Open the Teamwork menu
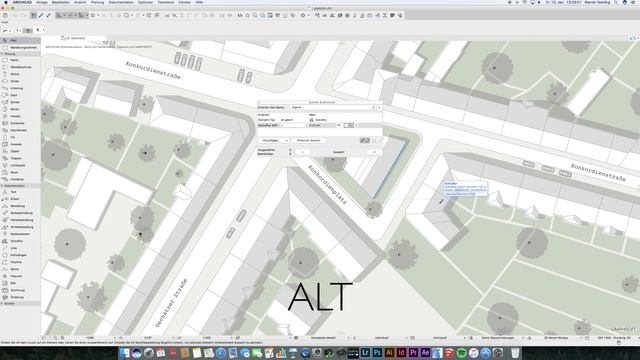Image resolution: width=640 pixels, height=360 pixels. click(166, 2)
